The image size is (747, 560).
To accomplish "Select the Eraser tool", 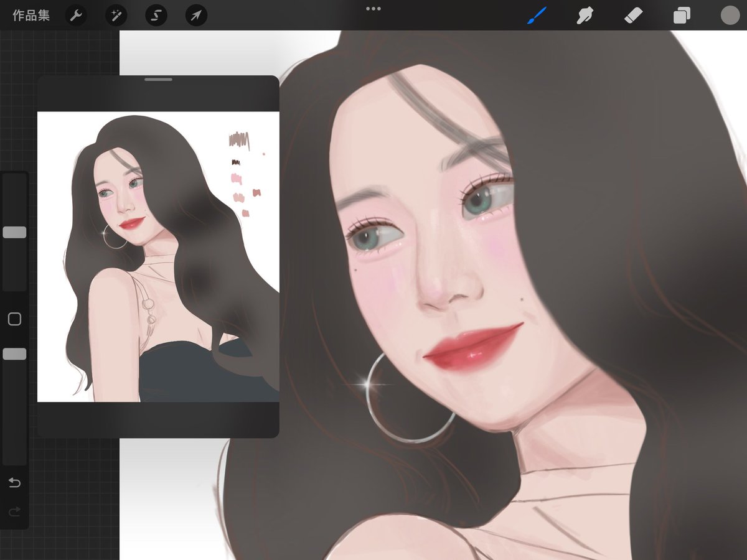I will pos(634,16).
